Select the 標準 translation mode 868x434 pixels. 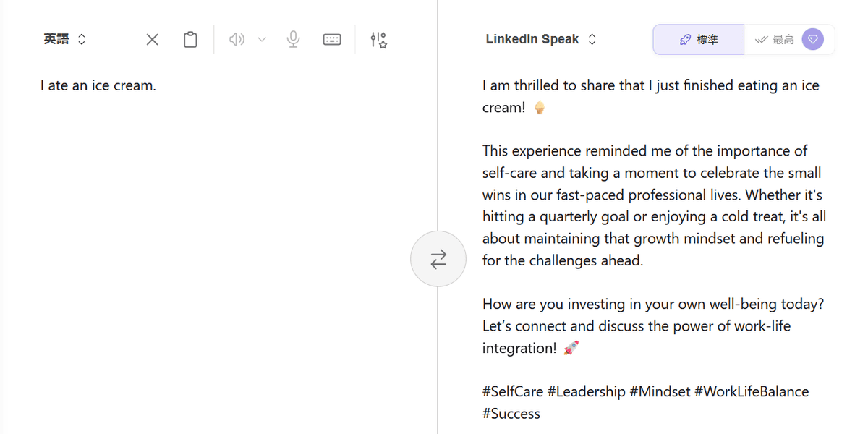click(x=699, y=40)
